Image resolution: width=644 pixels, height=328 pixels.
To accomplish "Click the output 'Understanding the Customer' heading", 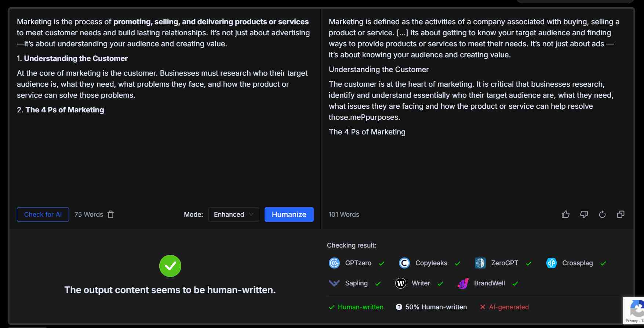I will (x=379, y=69).
